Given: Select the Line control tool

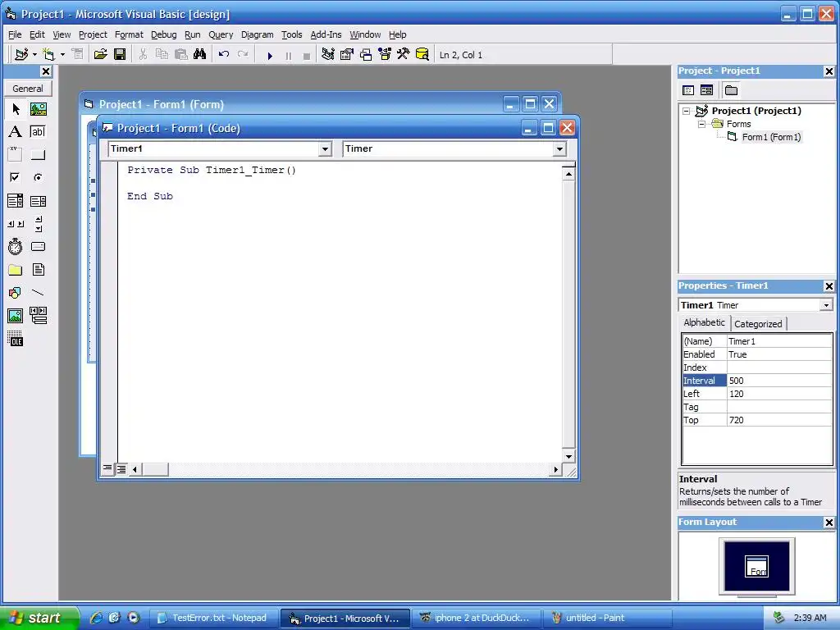Looking at the screenshot, I should click(38, 293).
